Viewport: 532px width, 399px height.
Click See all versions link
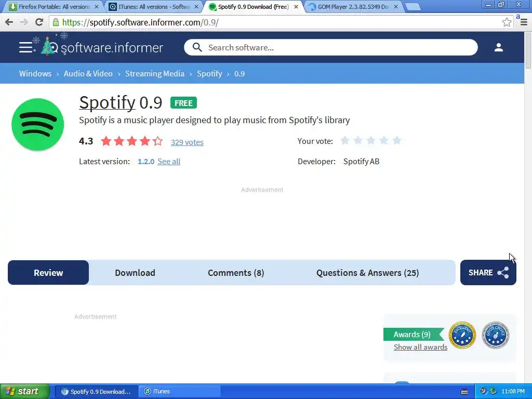(169, 162)
